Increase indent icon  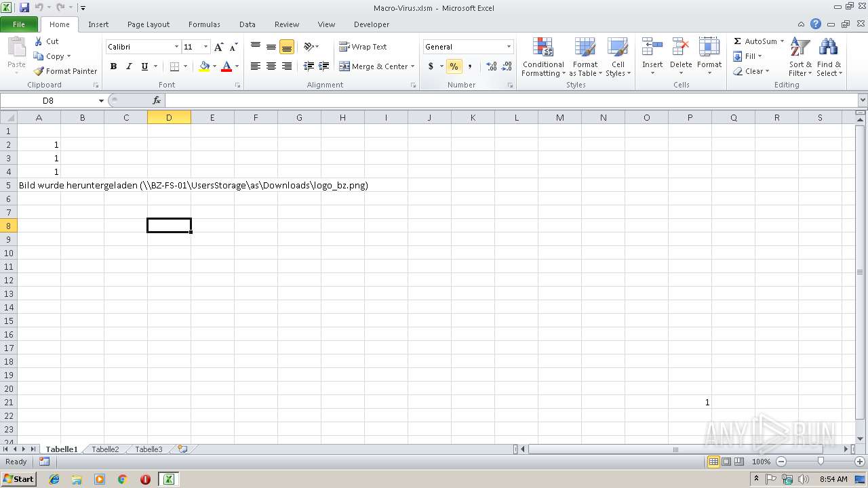pyautogui.click(x=324, y=66)
